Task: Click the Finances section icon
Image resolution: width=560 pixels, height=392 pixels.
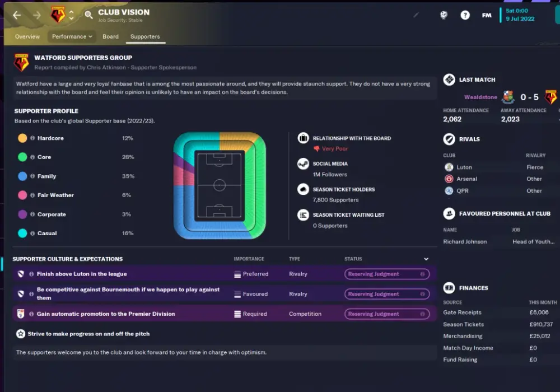Action: 449,288
